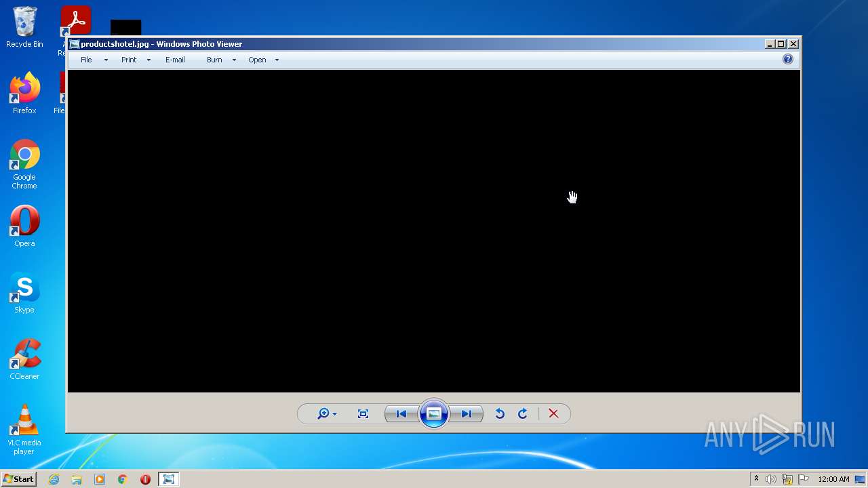868x488 pixels.
Task: Select the Photo Viewer taskbar button
Action: click(x=169, y=479)
